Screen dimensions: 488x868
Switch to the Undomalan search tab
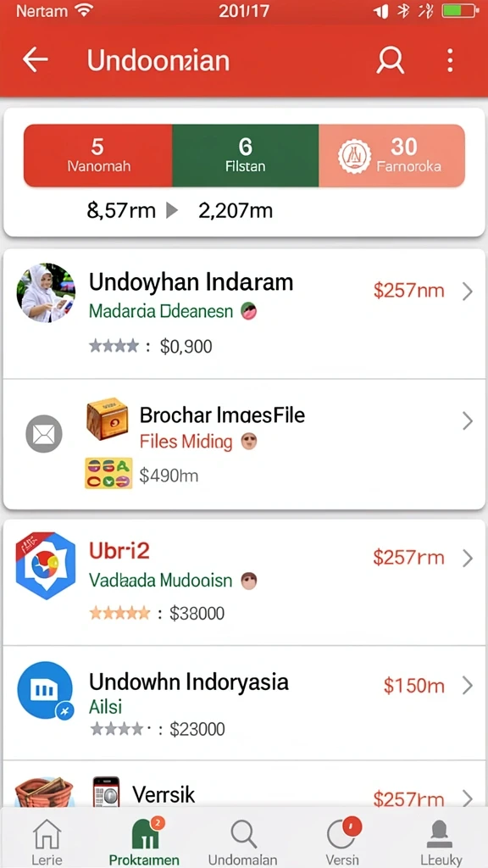242,842
